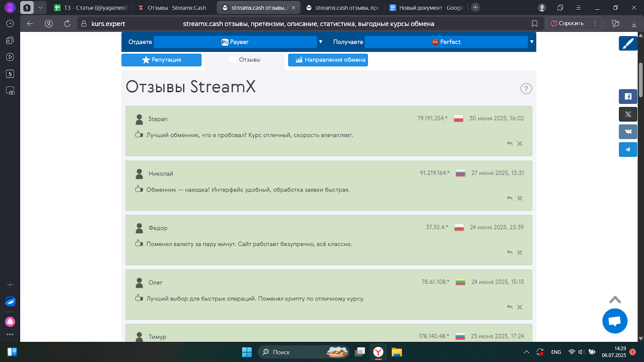Click the Windows Start button
Viewport: 644px width, 362px height.
pyautogui.click(x=247, y=352)
